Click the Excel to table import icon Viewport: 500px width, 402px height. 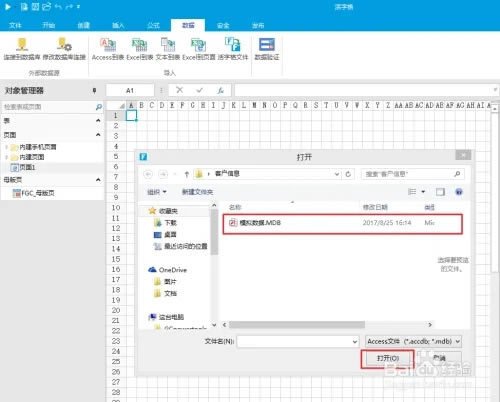coord(139,45)
